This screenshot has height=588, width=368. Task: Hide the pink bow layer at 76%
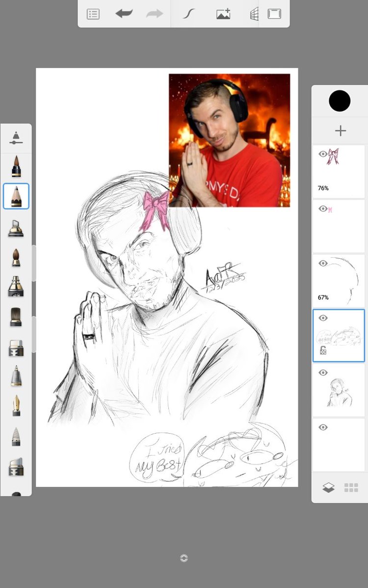pyautogui.click(x=323, y=154)
